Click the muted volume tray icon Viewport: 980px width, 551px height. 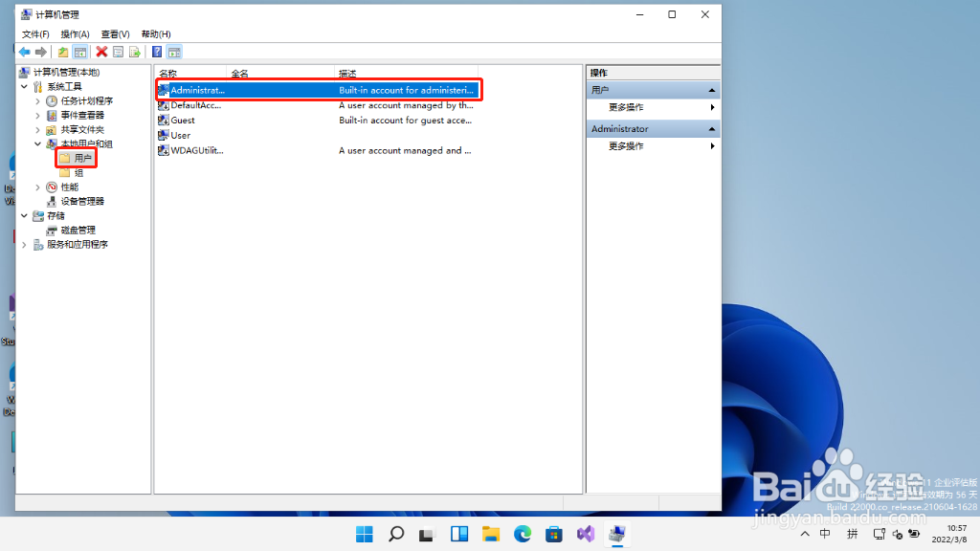[897, 534]
